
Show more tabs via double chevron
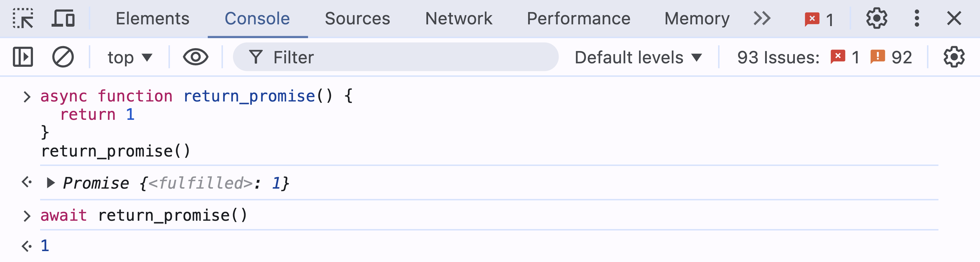(762, 18)
